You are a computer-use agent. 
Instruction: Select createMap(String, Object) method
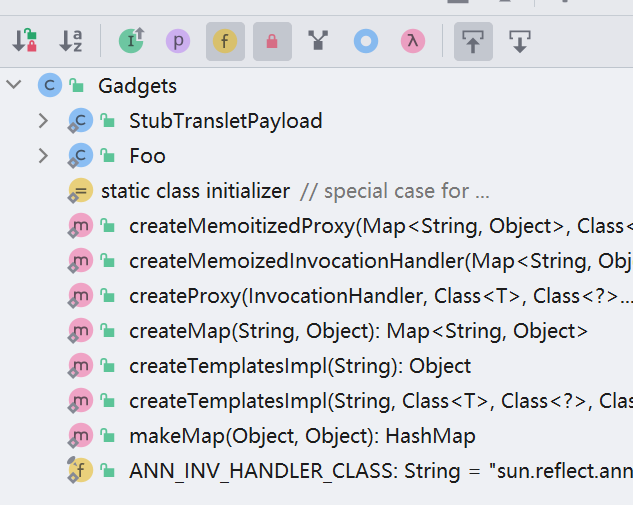[x=358, y=331]
